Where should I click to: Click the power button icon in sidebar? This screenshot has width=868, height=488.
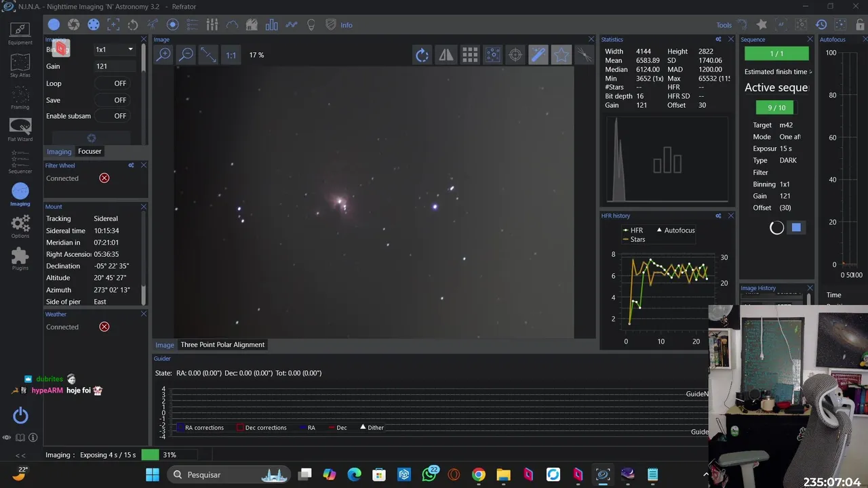click(20, 415)
